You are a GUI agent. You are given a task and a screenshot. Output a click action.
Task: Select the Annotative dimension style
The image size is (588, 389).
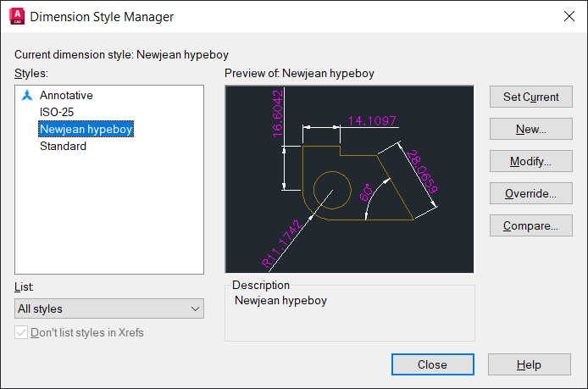[66, 95]
